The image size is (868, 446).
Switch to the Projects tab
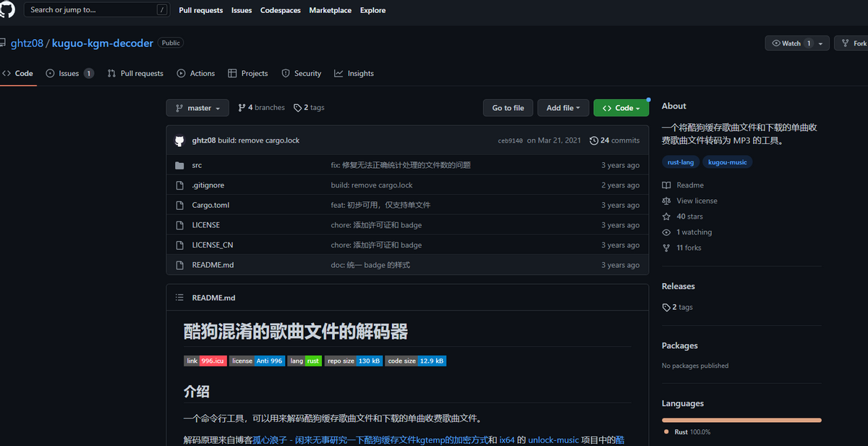[x=247, y=73]
